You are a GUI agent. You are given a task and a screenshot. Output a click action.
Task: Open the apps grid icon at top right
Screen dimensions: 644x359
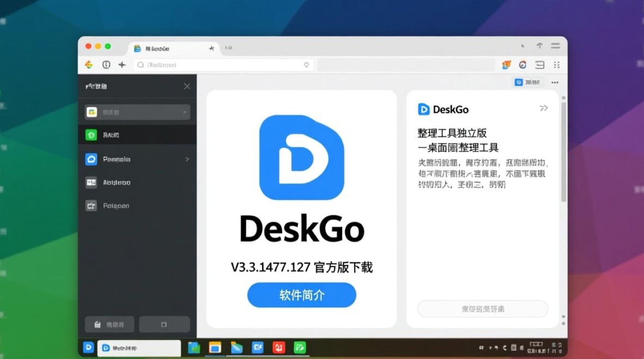(x=556, y=65)
